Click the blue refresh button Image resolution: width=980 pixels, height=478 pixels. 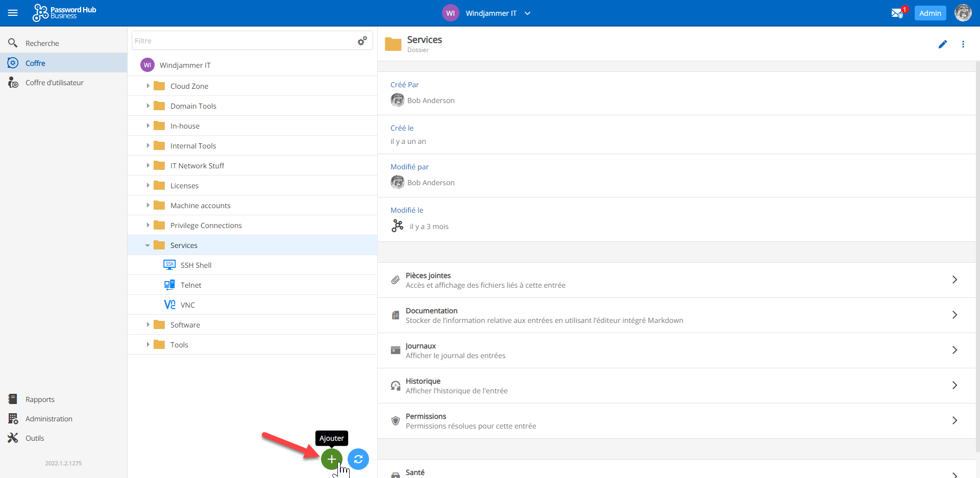click(x=358, y=459)
